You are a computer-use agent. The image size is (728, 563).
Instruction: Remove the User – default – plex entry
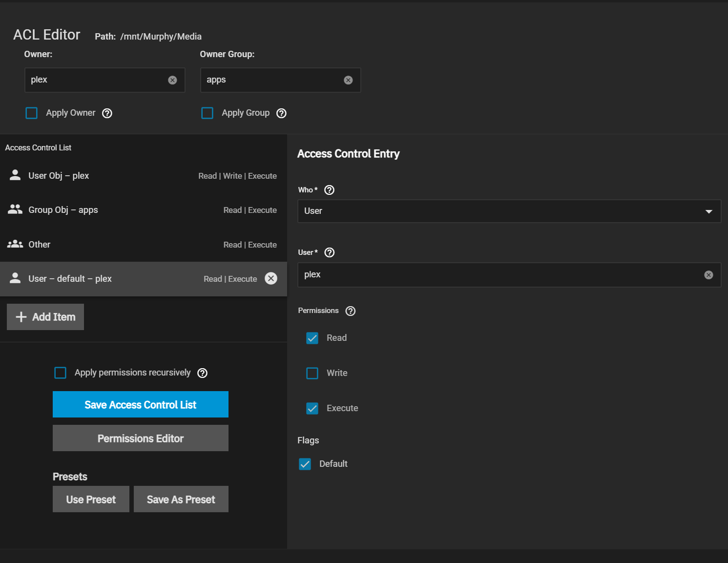[x=271, y=278]
